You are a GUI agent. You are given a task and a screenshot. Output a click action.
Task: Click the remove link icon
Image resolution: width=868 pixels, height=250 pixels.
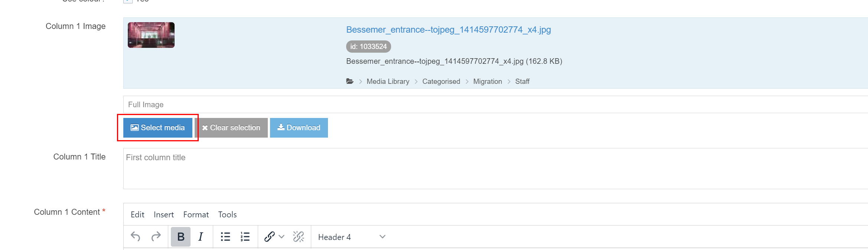coord(299,237)
